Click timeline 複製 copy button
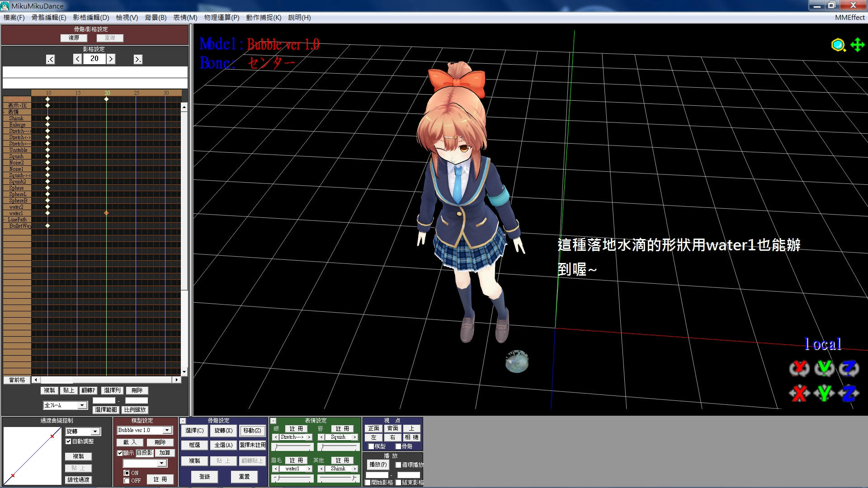868x488 pixels. point(49,390)
